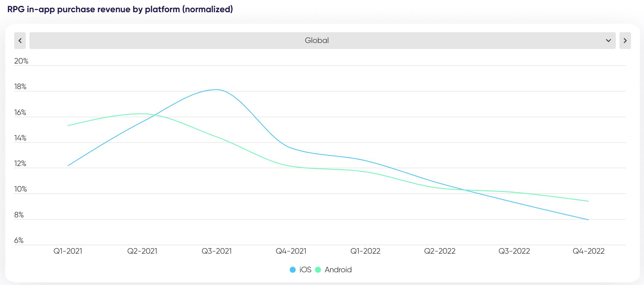Click the Q4-2021 axis label
644x285 pixels.
click(x=291, y=251)
